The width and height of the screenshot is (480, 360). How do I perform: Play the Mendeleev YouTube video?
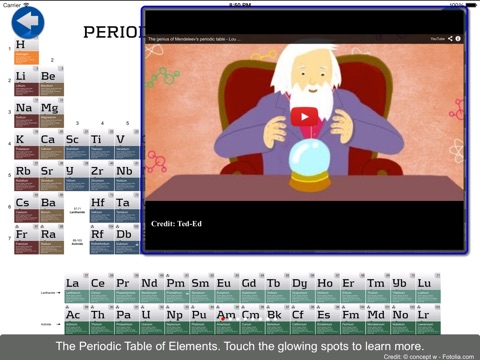click(x=304, y=117)
